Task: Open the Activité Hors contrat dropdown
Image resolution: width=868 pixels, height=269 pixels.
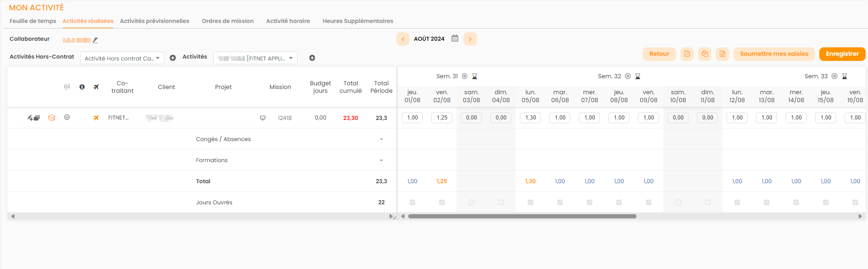Action: coord(122,58)
